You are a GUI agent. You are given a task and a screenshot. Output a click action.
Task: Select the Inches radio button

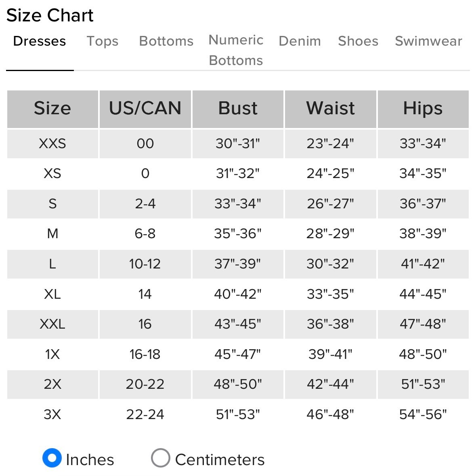coord(52,458)
